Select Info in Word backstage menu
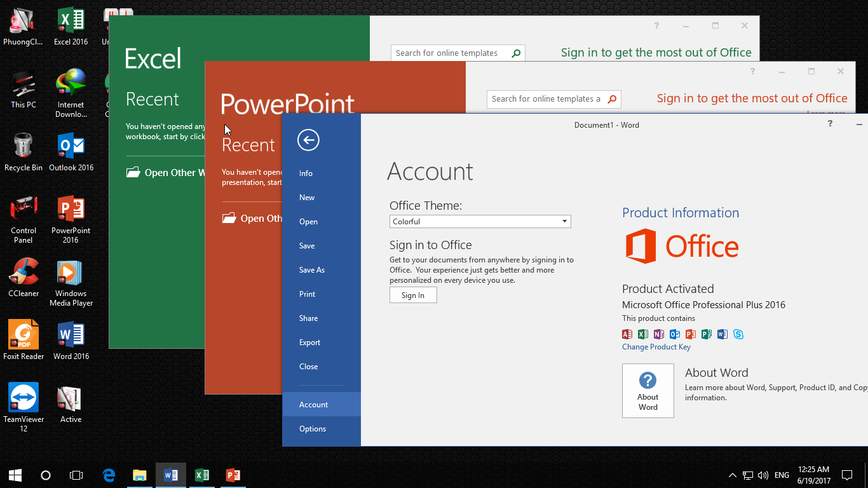The height and width of the screenshot is (488, 868). 322,173
